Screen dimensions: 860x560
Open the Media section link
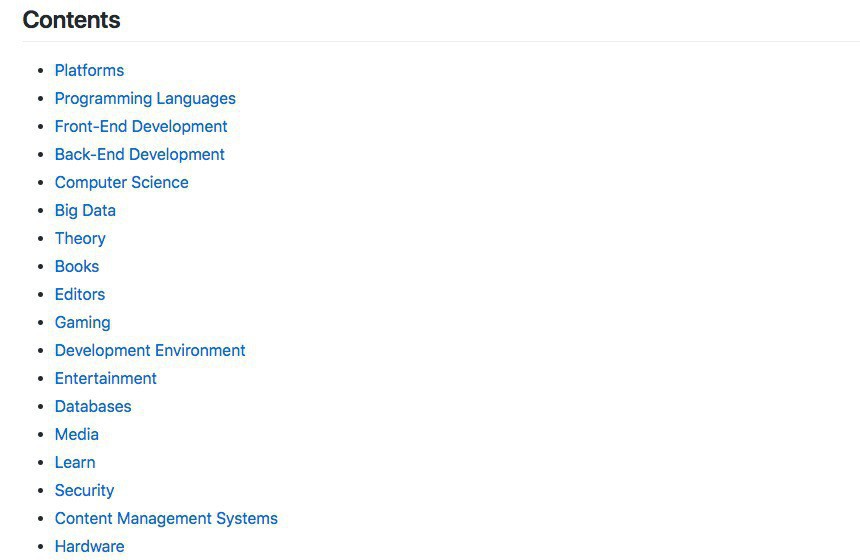(x=77, y=434)
